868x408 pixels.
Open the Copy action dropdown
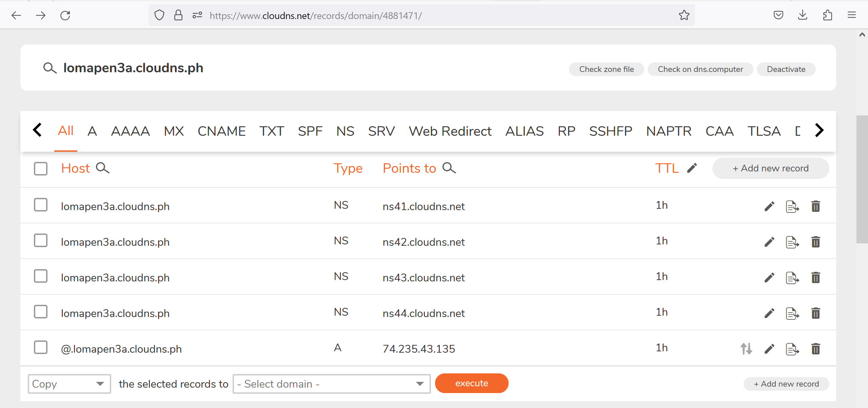coord(69,384)
